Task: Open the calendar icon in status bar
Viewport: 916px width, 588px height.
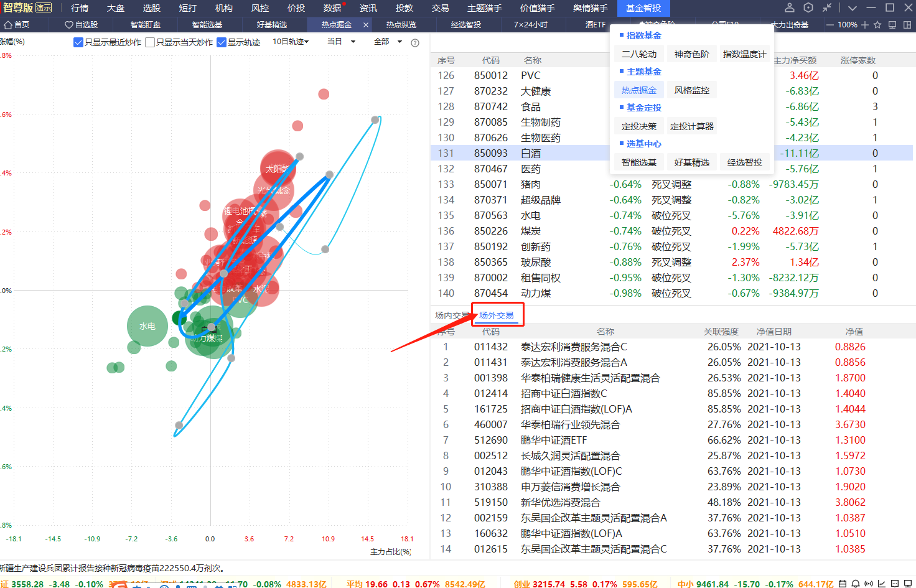Action: [x=842, y=584]
